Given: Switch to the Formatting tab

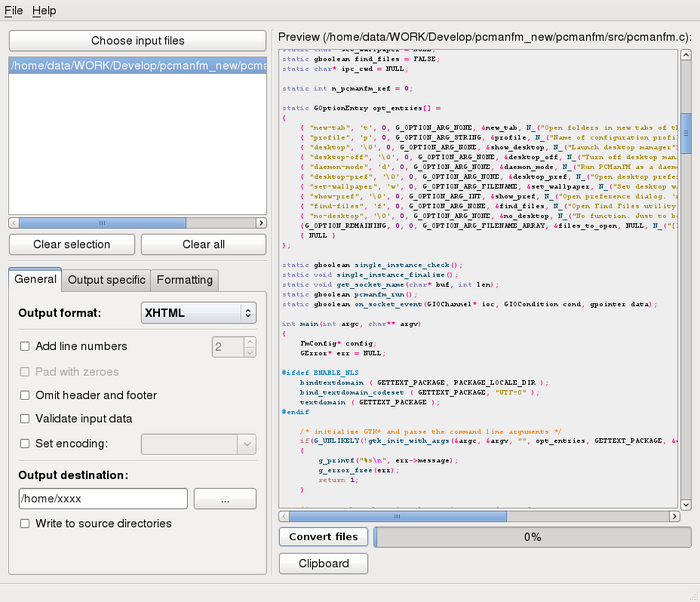Looking at the screenshot, I should (185, 280).
